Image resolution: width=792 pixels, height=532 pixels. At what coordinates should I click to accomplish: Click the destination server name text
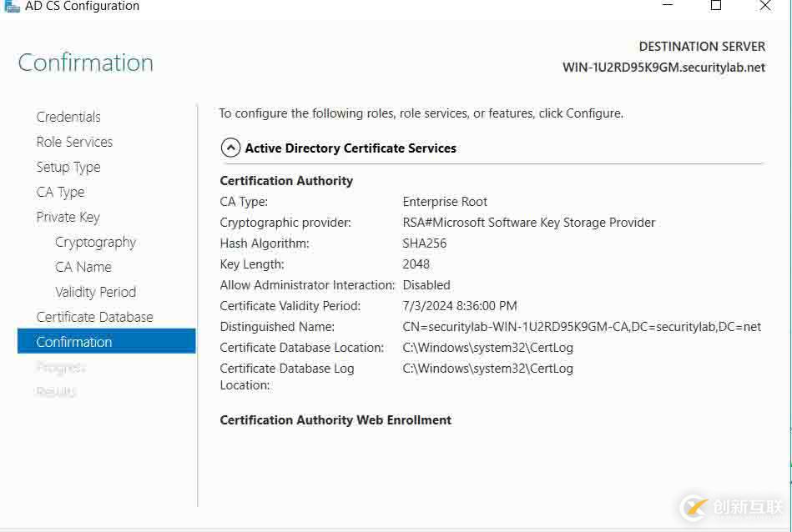pos(663,68)
